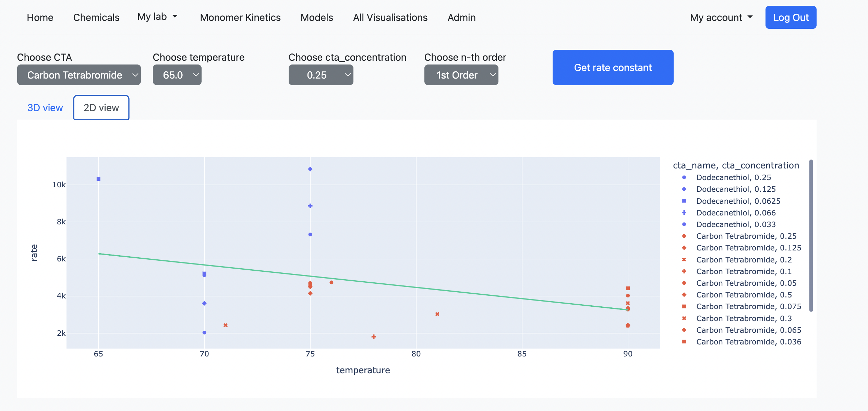Click the Get rate constant button
This screenshot has width=868, height=411.
click(x=613, y=67)
